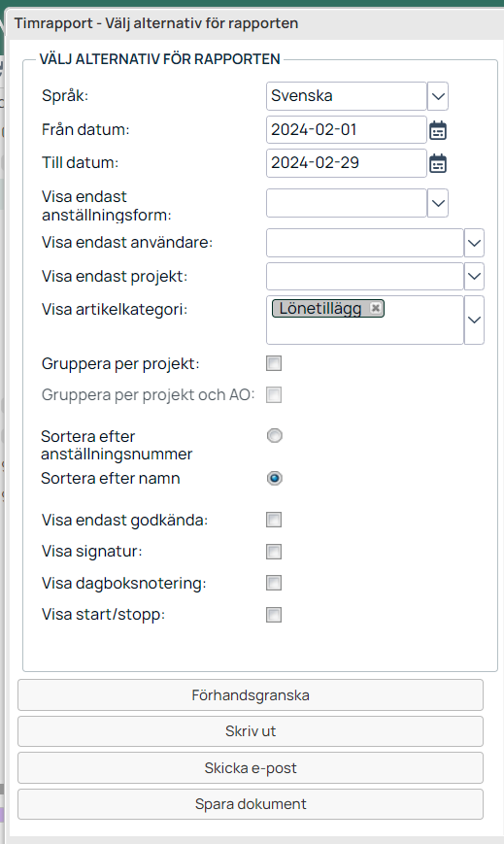The height and width of the screenshot is (844, 504).
Task: Open Visa endast projekt dropdown
Action: tap(474, 276)
